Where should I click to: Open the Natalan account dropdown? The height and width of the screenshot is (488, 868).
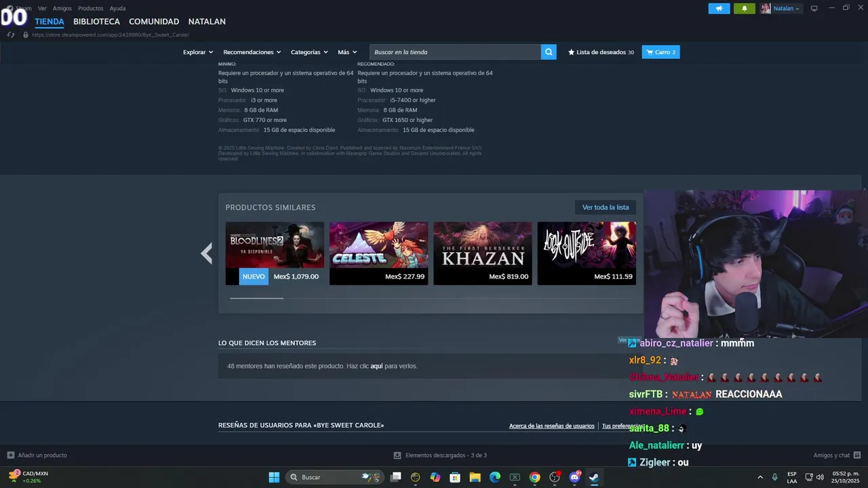point(787,8)
